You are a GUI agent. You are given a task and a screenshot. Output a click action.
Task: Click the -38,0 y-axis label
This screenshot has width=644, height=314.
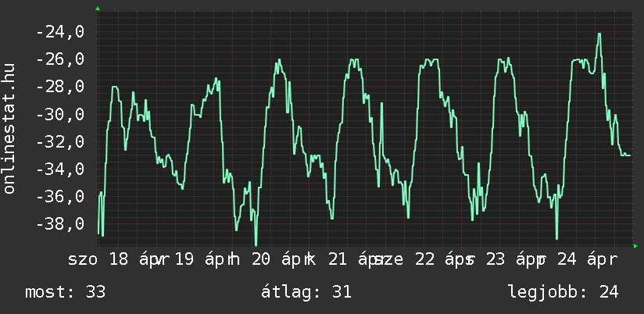60,224
